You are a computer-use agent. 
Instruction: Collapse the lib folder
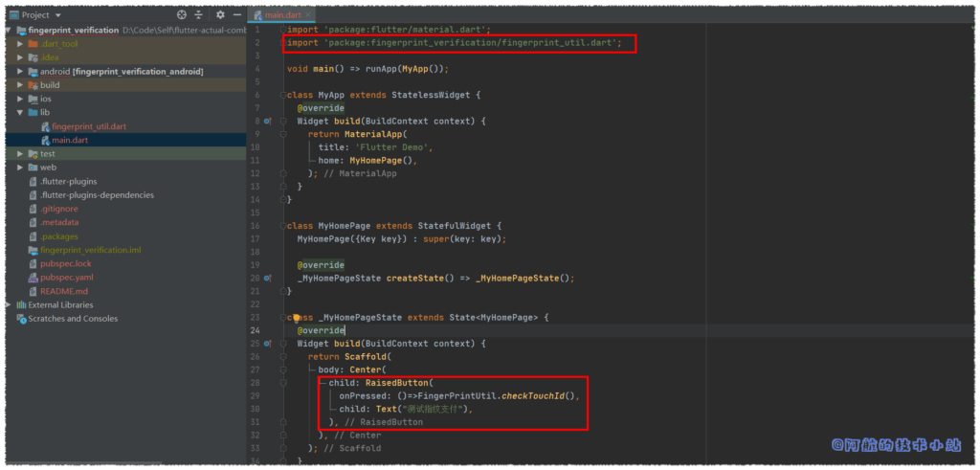20,112
